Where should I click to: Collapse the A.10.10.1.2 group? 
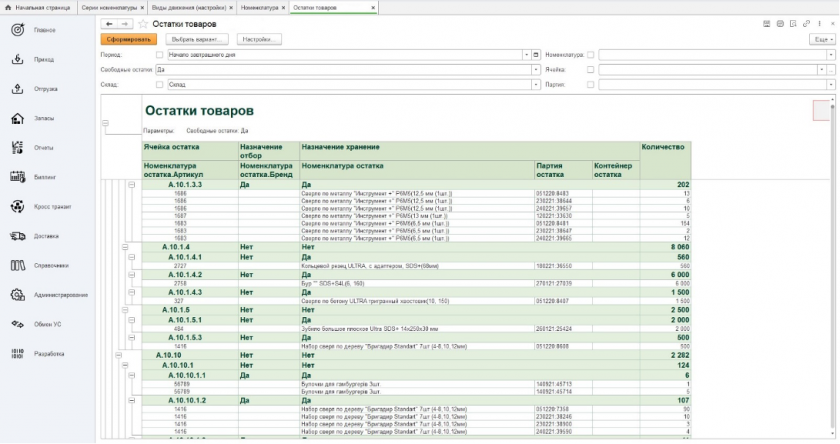click(x=132, y=401)
